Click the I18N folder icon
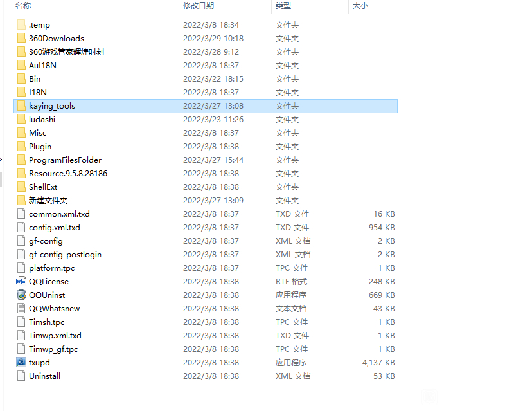 [21, 93]
